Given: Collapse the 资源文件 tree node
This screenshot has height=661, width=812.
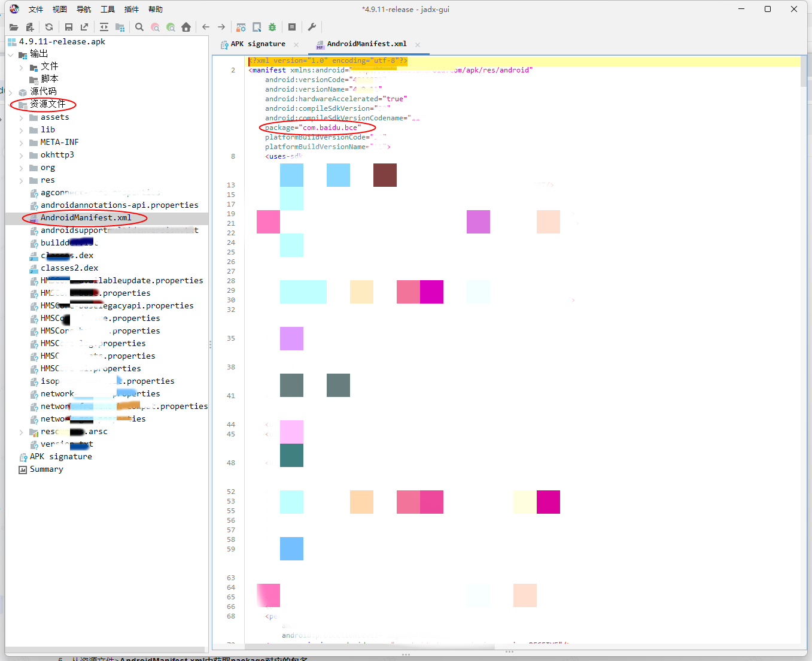Looking at the screenshot, I should pos(11,105).
